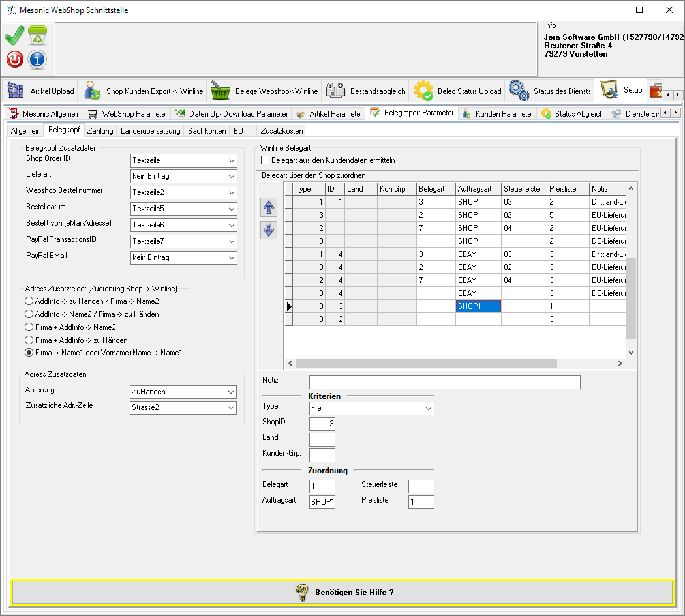The height and width of the screenshot is (616, 685).
Task: Click the blue info icon
Action: 37,60
